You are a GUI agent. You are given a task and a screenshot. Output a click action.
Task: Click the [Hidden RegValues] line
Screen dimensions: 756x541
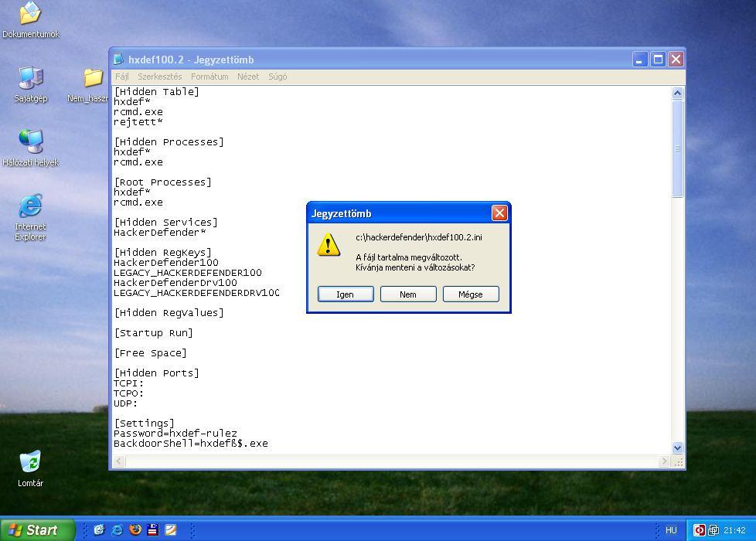coord(169,313)
